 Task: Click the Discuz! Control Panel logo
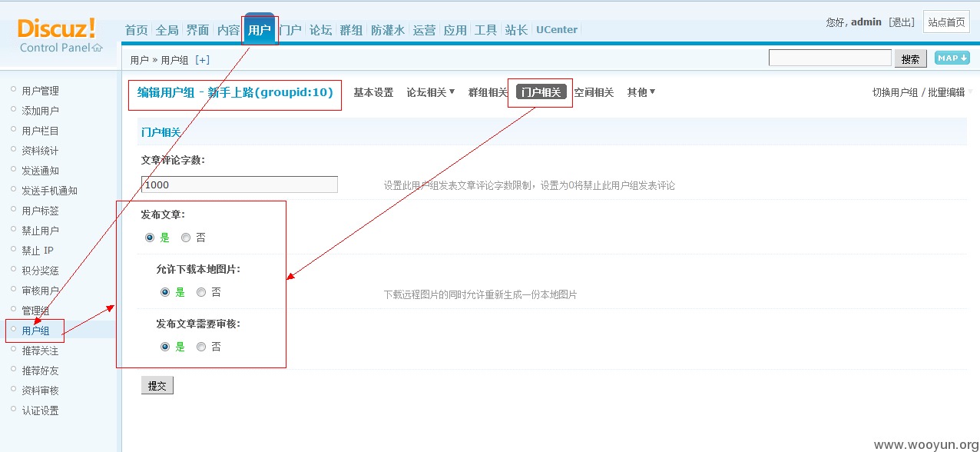[61, 35]
